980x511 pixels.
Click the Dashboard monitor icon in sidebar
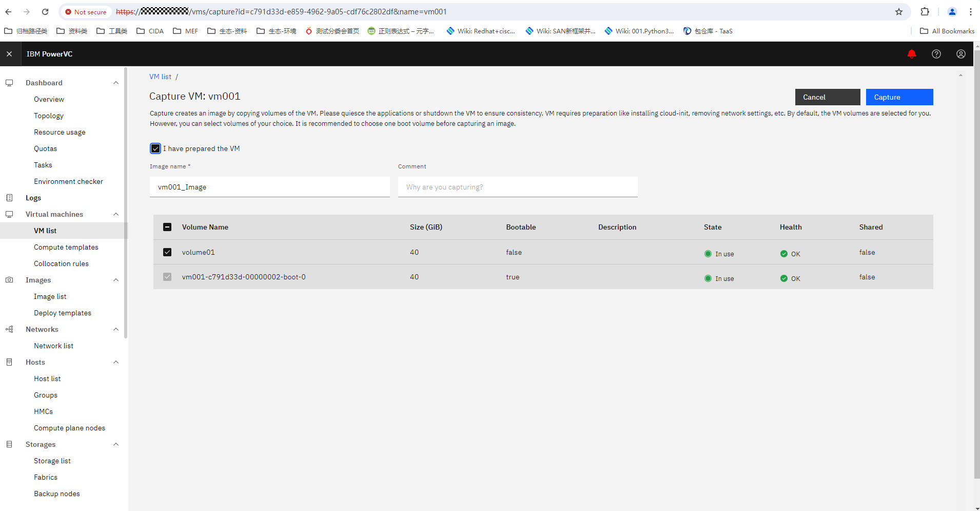pyautogui.click(x=9, y=83)
